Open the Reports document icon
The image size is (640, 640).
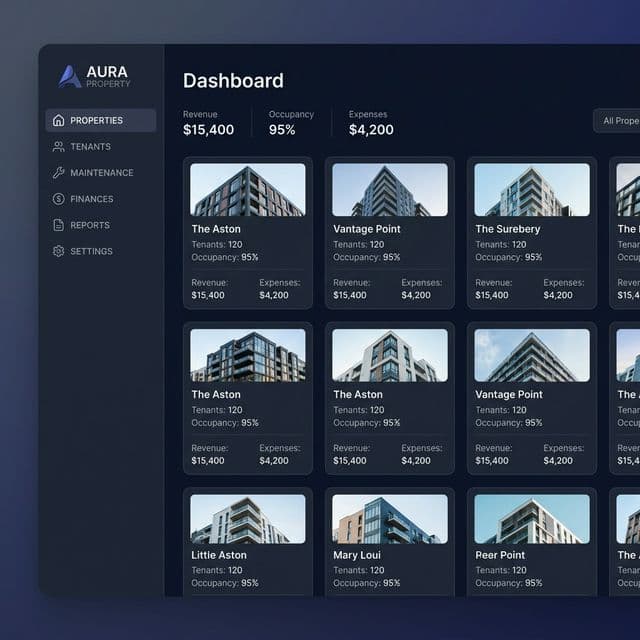click(x=58, y=225)
